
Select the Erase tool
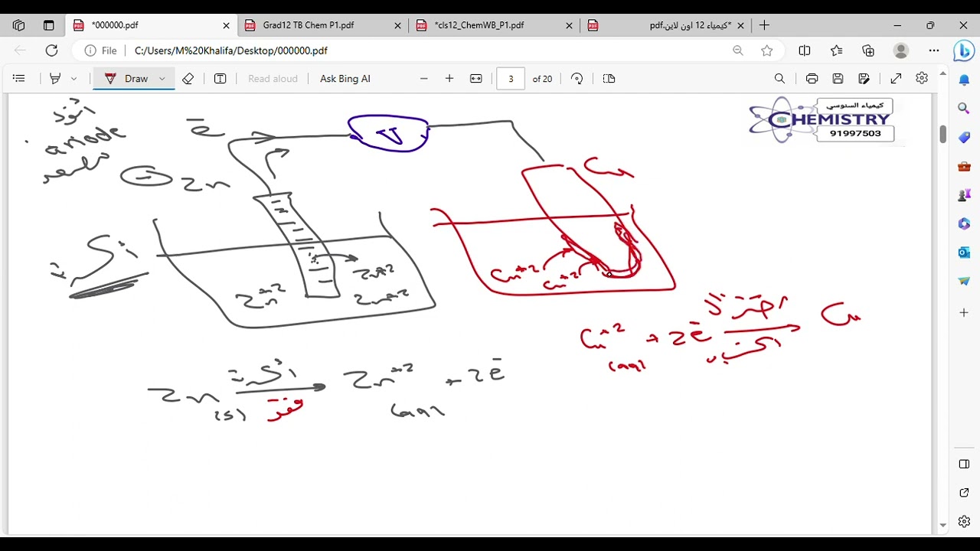188,79
